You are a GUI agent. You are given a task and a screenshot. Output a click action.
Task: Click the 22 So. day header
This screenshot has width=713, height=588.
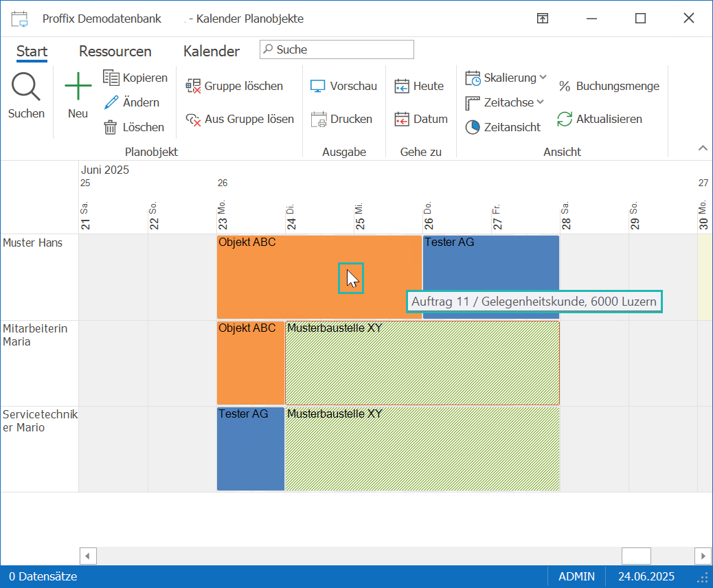pyautogui.click(x=154, y=216)
